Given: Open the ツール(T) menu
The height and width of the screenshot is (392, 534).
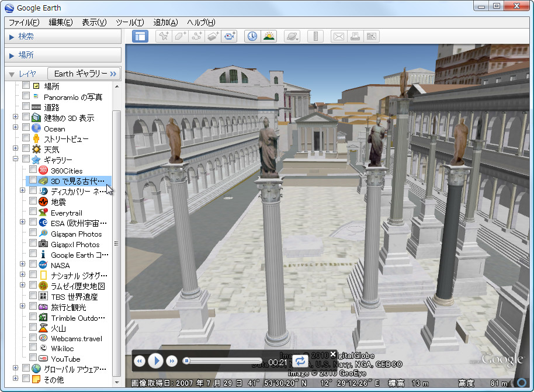Looking at the screenshot, I should click(130, 22).
